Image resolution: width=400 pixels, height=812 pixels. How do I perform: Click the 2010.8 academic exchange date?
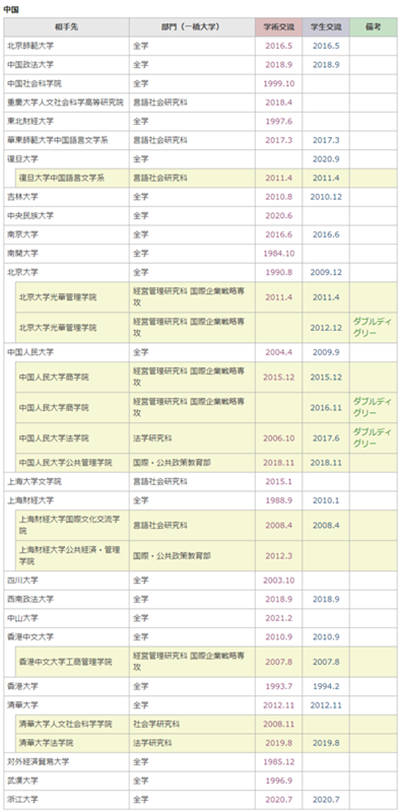click(x=278, y=197)
